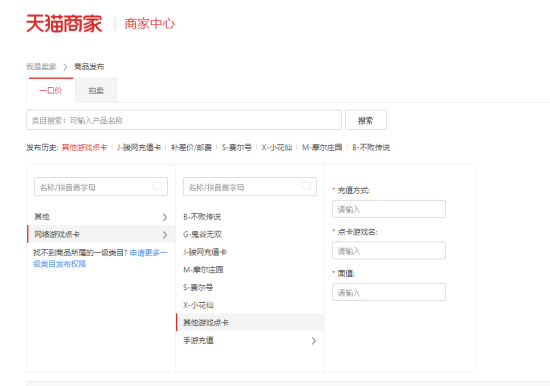The width and height of the screenshot is (550, 386).
Task: Click the 天猫商家 logo
Action: point(64,24)
